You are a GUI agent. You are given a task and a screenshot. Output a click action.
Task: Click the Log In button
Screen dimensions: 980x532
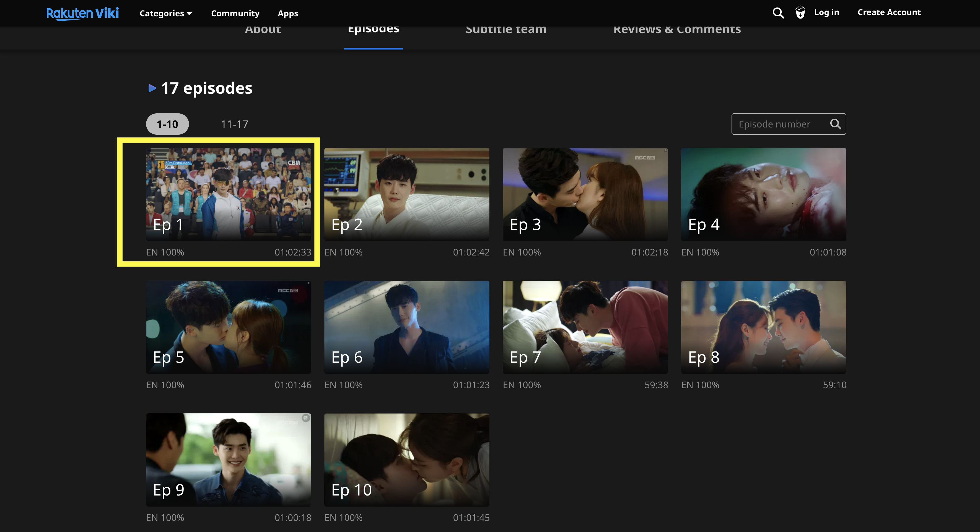pyautogui.click(x=827, y=12)
